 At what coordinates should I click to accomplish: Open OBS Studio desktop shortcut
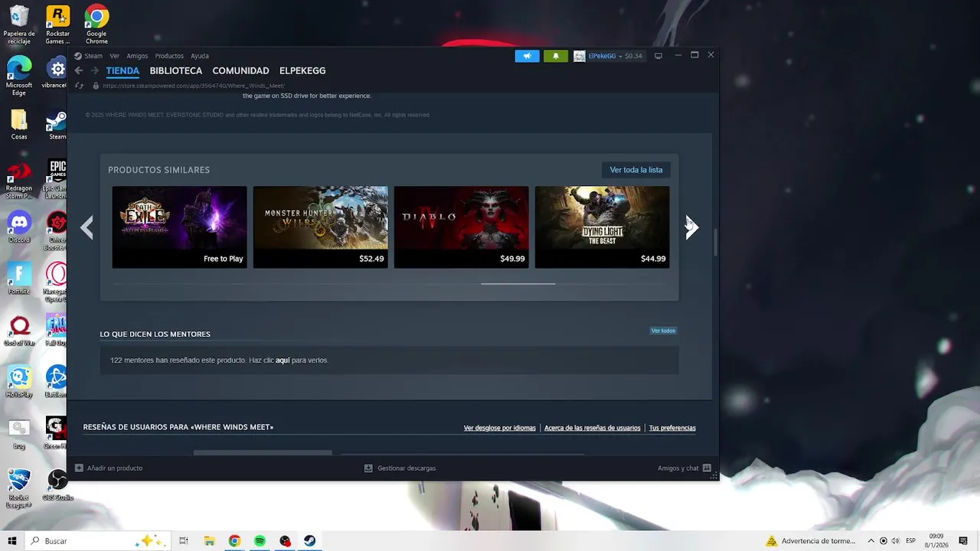57,485
